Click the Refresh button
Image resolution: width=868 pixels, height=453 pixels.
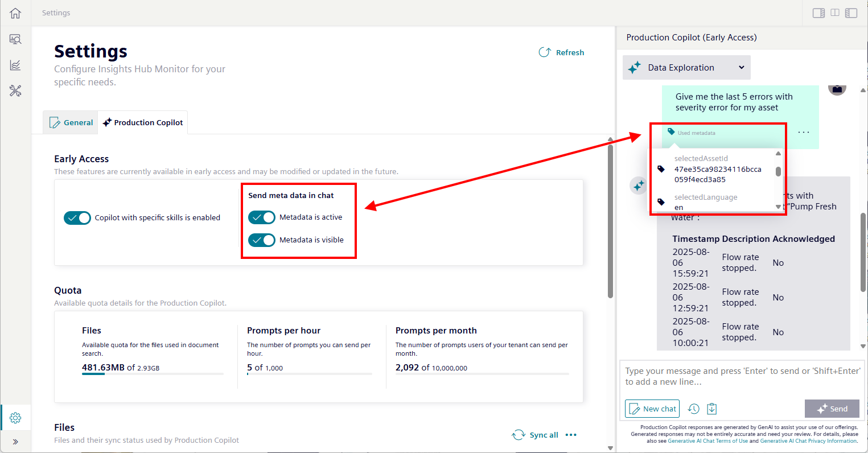562,52
